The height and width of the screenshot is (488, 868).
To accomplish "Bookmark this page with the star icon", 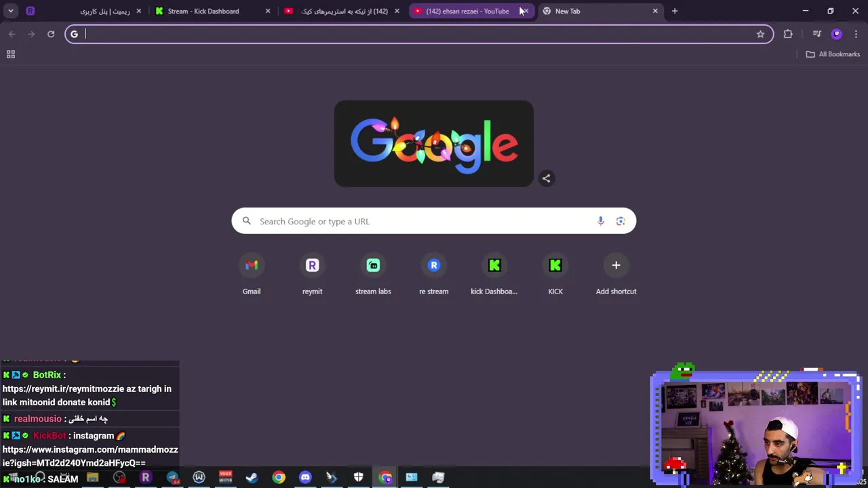I will tap(760, 34).
